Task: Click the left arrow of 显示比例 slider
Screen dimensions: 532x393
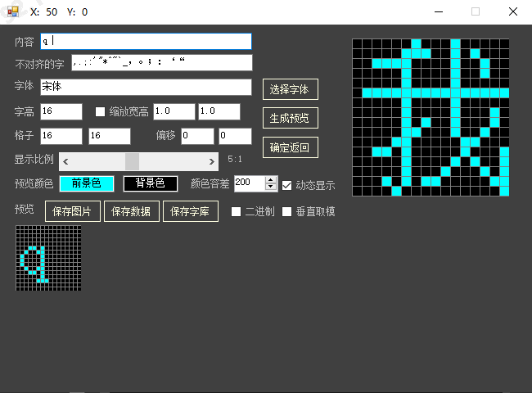Action: pos(65,161)
